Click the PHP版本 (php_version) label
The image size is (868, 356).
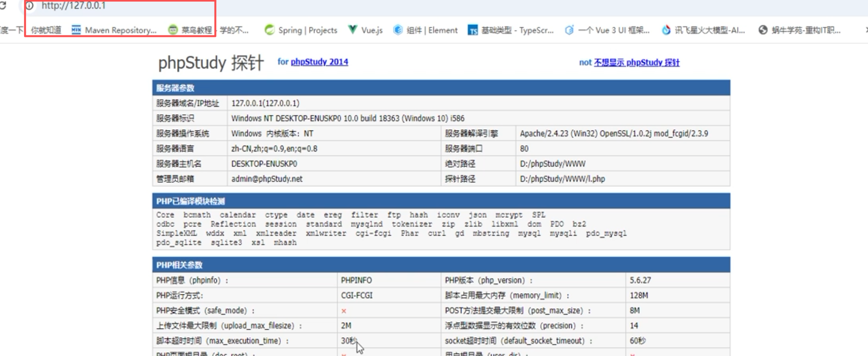[489, 280]
